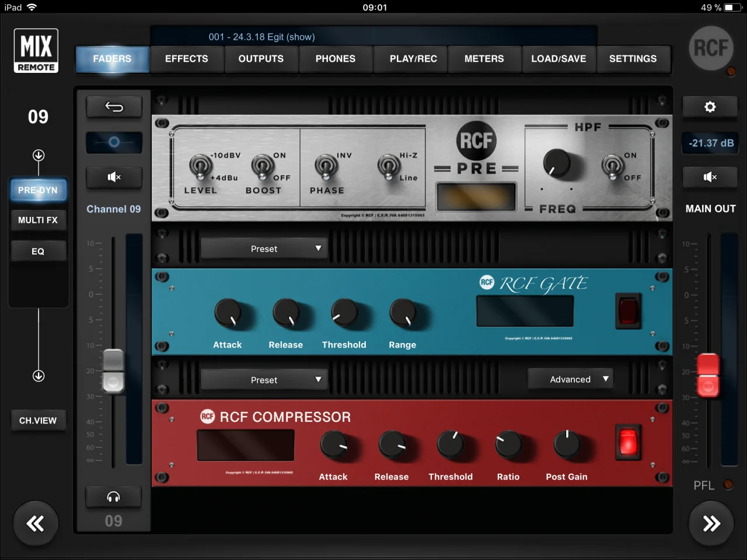Expand the Advanced dropdown
This screenshot has height=560, width=747.
570,379
